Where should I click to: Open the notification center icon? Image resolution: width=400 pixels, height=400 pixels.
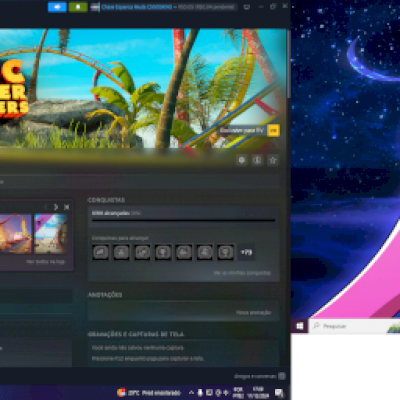pos(279,393)
